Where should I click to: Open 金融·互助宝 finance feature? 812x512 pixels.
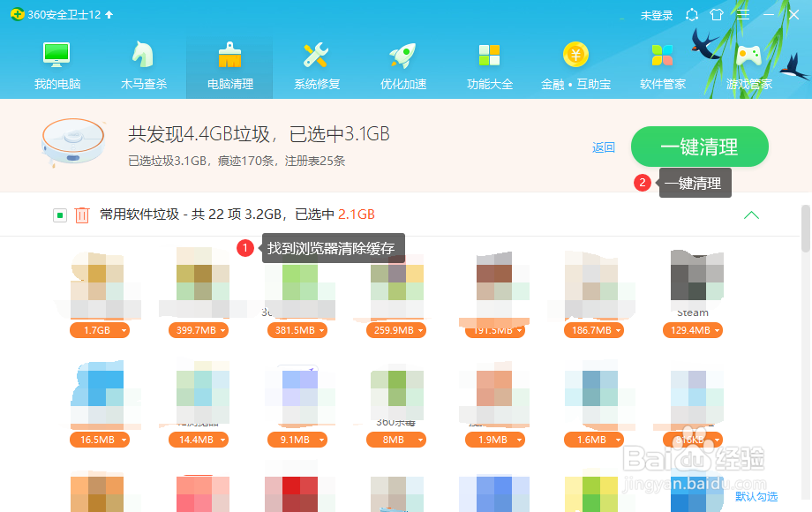pyautogui.click(x=575, y=62)
